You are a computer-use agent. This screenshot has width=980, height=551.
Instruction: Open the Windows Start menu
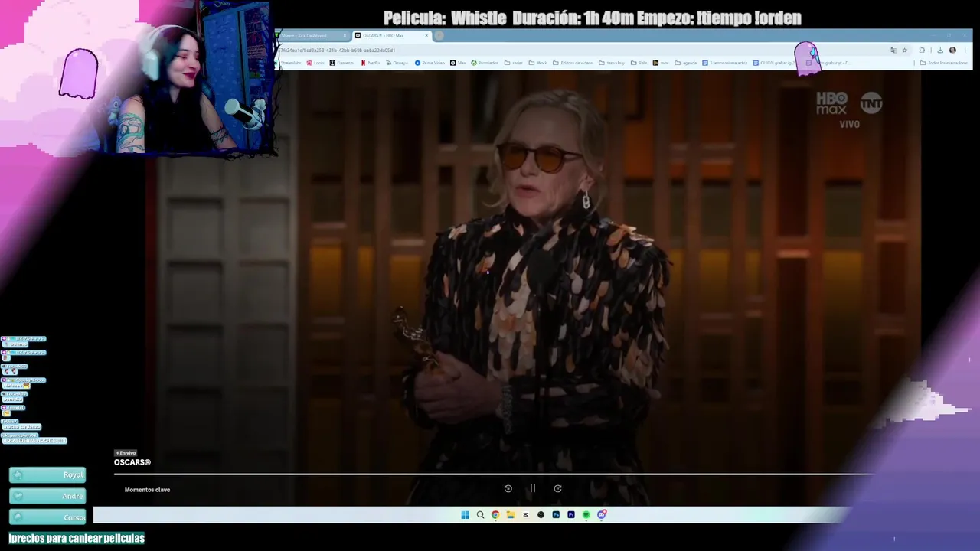[465, 515]
